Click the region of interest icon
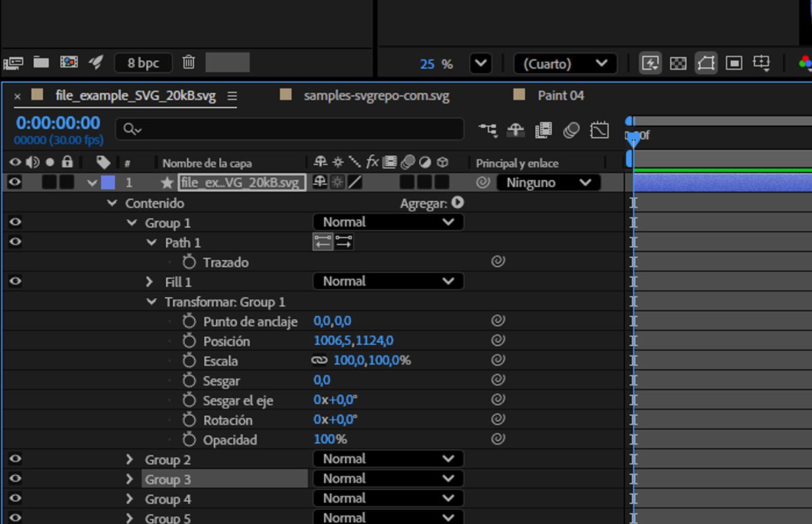This screenshot has width=812, height=524. (x=734, y=64)
